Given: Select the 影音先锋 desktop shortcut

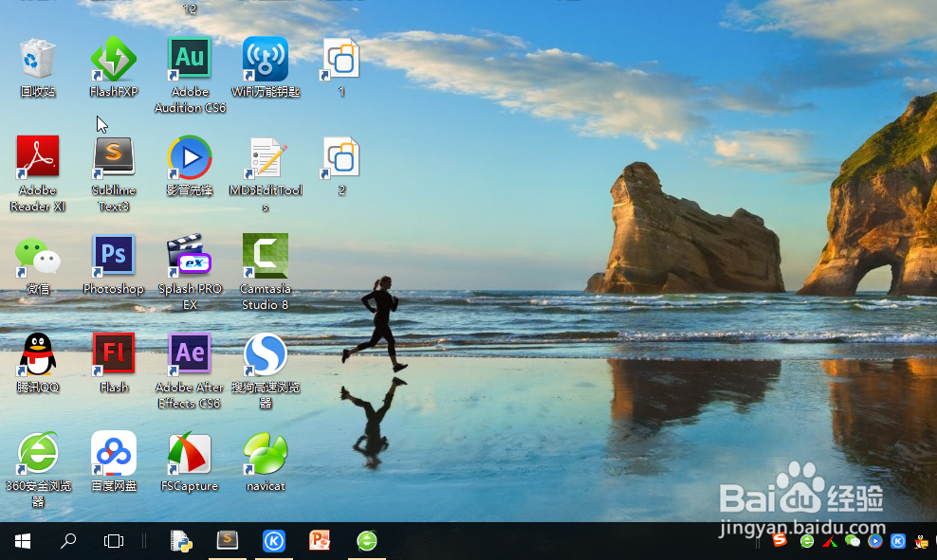Looking at the screenshot, I should 190,166.
